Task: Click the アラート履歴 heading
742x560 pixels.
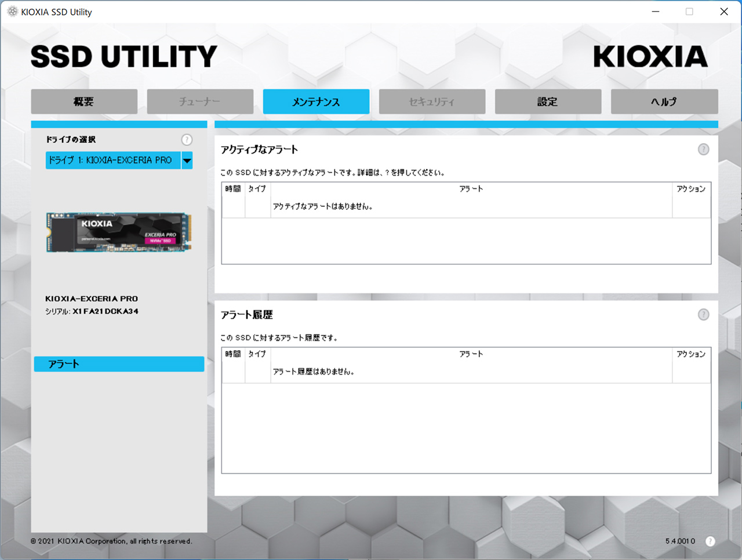Action: 246,315
